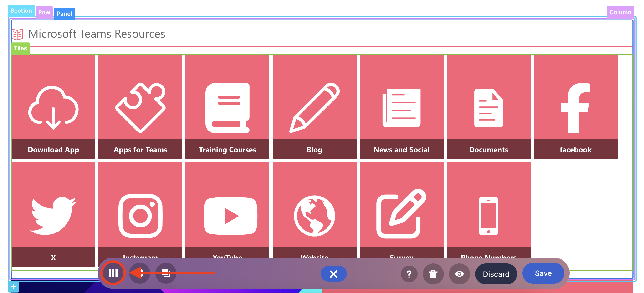Click the question mark help icon

pos(409,274)
